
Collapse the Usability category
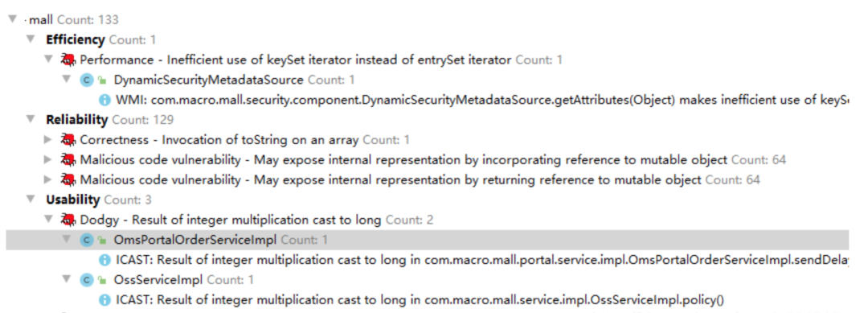tap(31, 200)
